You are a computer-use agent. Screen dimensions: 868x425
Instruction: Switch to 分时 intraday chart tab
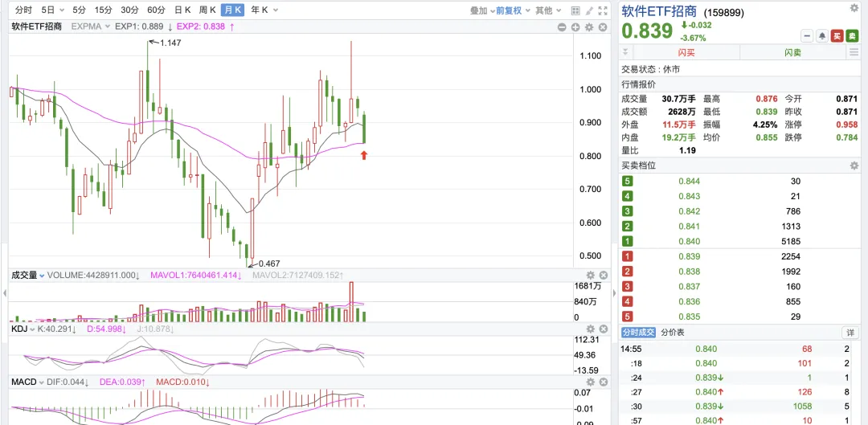pyautogui.click(x=23, y=10)
